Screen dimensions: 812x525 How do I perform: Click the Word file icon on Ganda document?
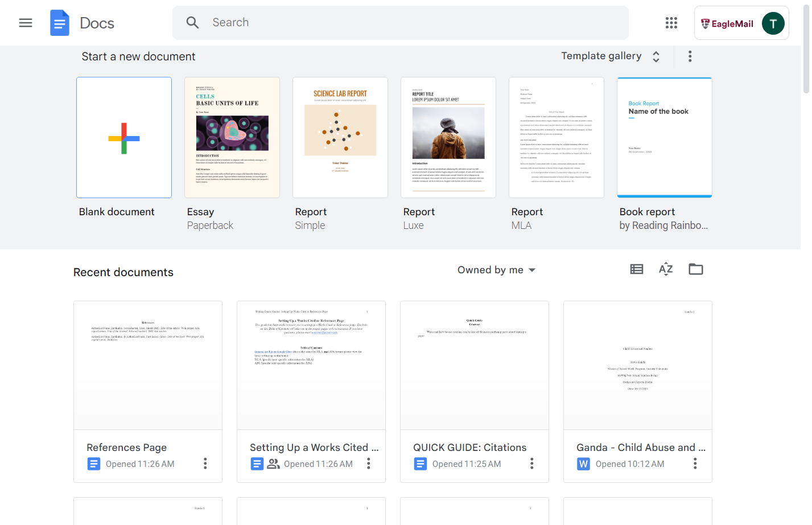point(583,464)
